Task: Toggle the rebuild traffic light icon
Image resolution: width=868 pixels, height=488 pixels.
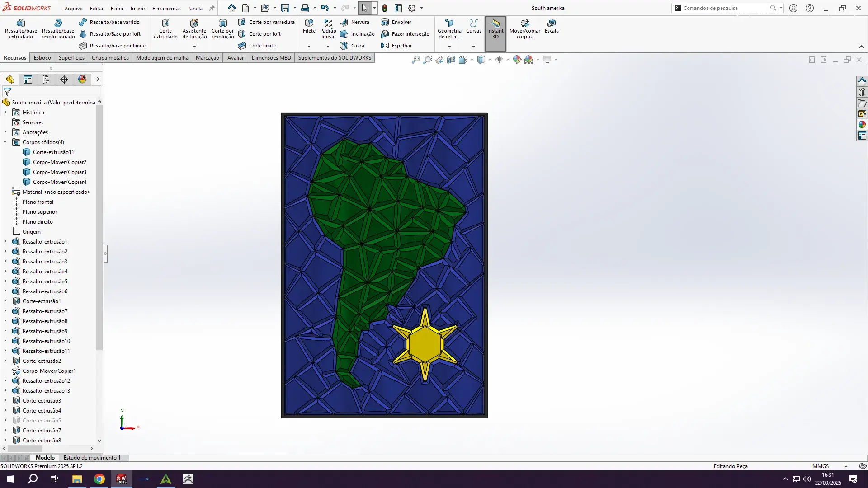Action: (x=385, y=8)
